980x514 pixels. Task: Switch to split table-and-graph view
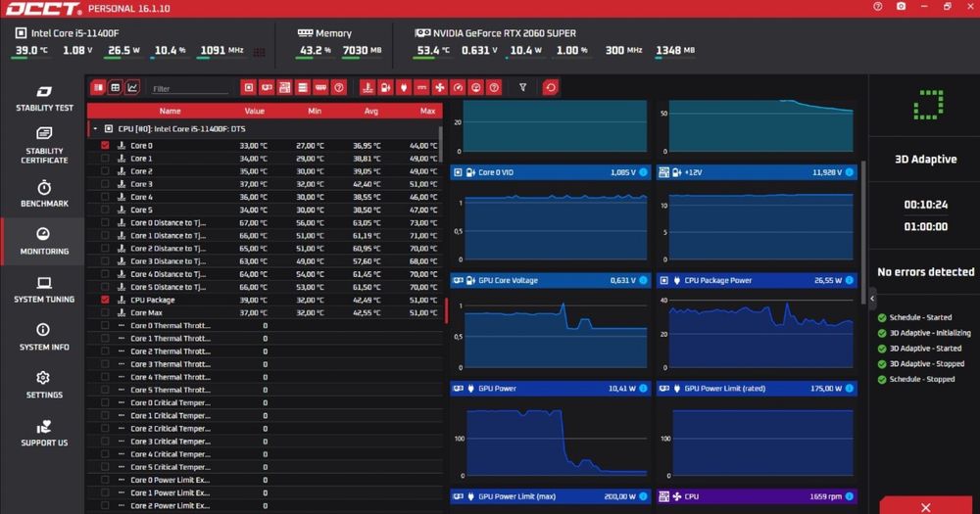tap(98, 88)
